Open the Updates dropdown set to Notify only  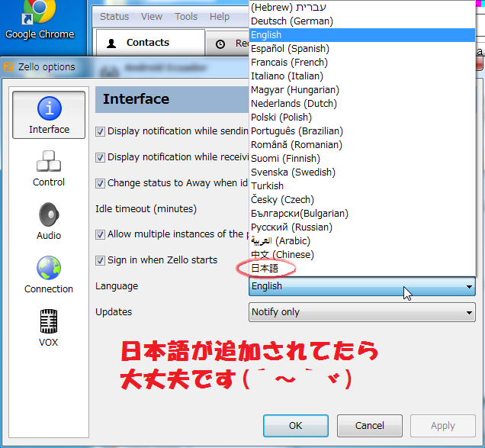point(362,312)
